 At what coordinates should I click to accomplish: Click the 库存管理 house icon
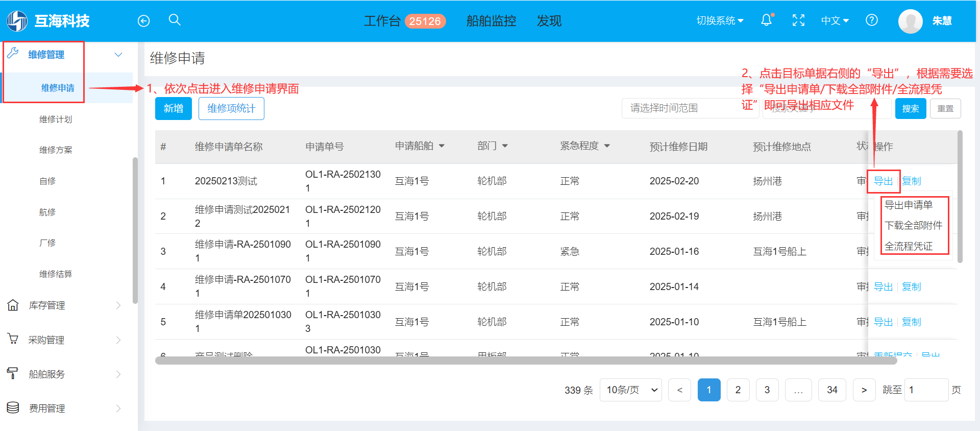(13, 305)
